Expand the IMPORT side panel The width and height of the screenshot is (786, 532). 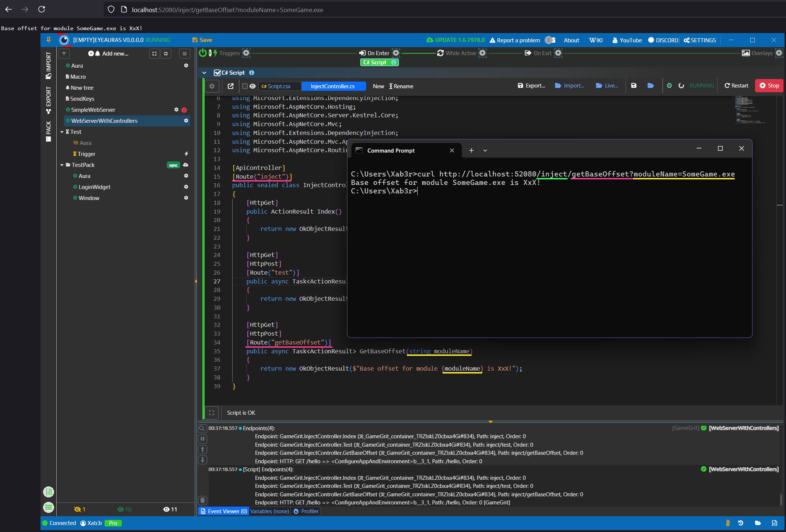48,65
